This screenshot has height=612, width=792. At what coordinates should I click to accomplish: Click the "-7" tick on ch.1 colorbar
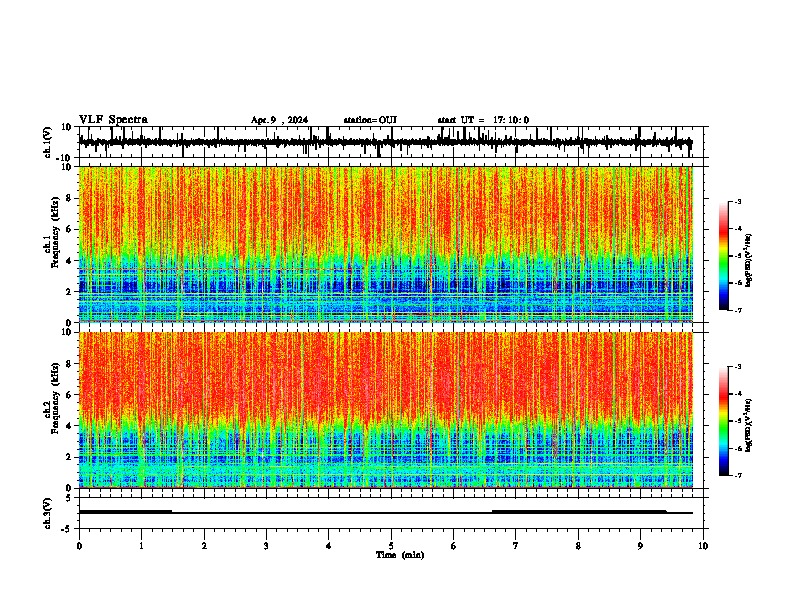click(738, 310)
